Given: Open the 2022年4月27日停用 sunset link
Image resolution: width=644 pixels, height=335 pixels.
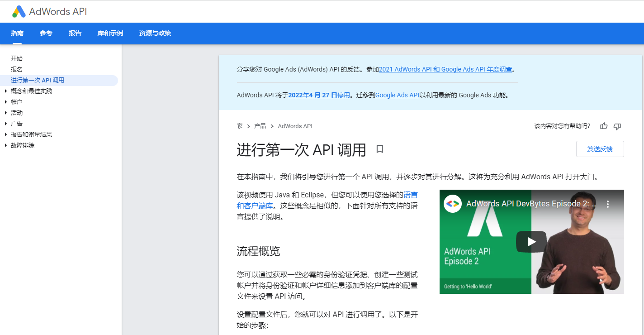Looking at the screenshot, I should pos(319,96).
